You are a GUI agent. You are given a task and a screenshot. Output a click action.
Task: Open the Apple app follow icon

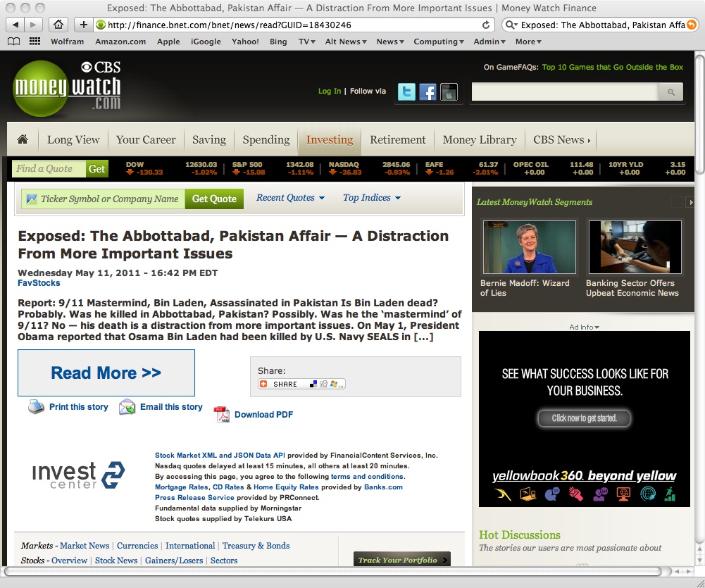[449, 92]
